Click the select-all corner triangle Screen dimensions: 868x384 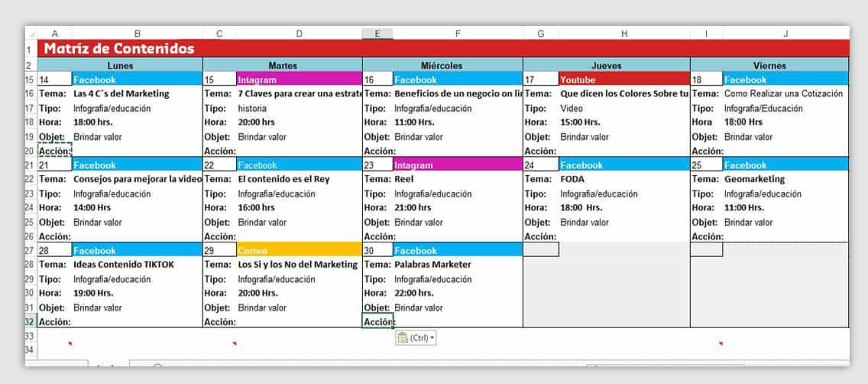31,34
